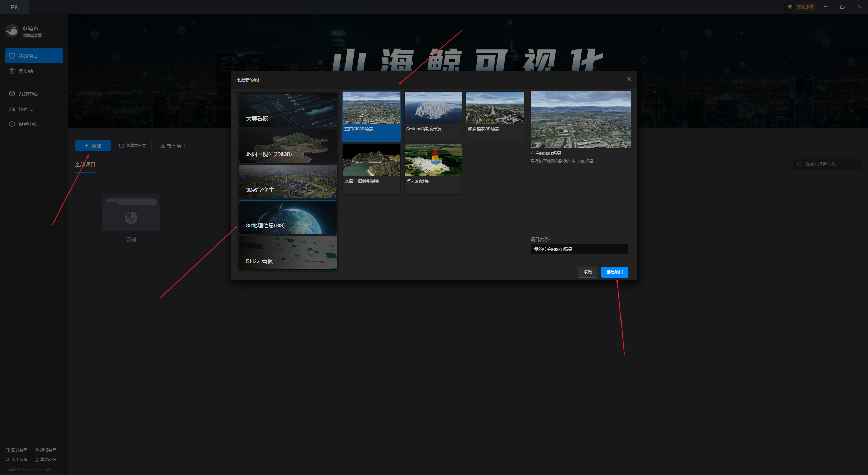
Task: Click the 取消 button
Action: click(587, 272)
